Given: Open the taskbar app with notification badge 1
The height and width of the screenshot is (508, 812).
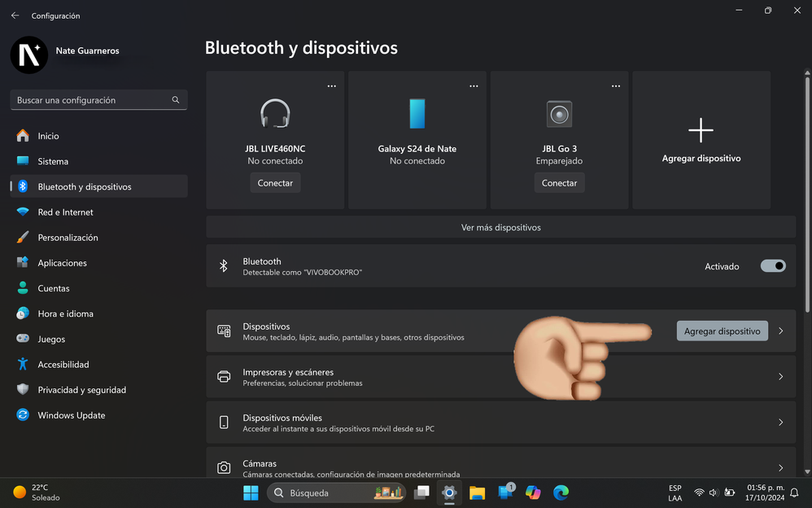Looking at the screenshot, I should (505, 492).
